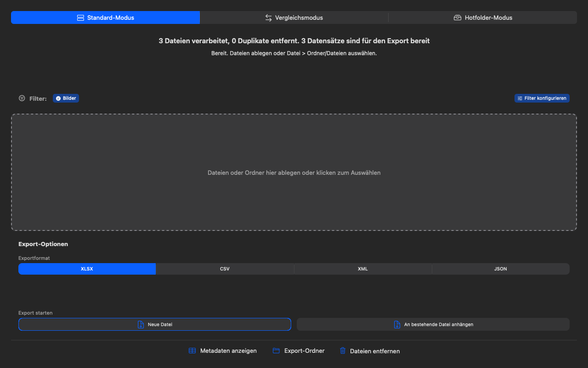Append export via An bestehende Datei anhängen
This screenshot has width=588, height=368.
click(x=433, y=324)
